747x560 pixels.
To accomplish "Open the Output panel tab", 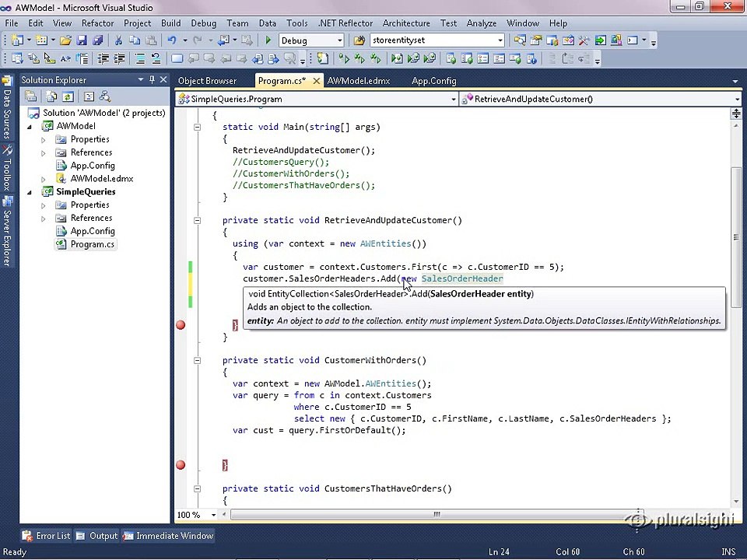I will click(x=96, y=536).
